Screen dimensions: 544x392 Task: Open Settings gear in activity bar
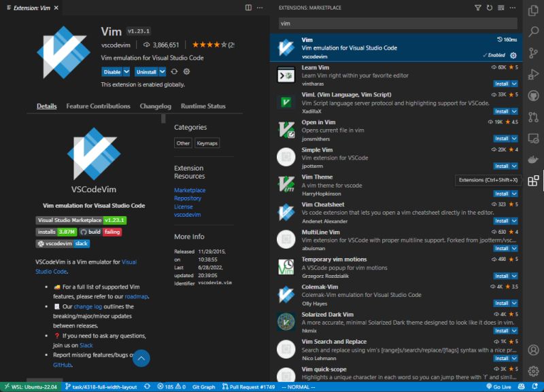534,371
